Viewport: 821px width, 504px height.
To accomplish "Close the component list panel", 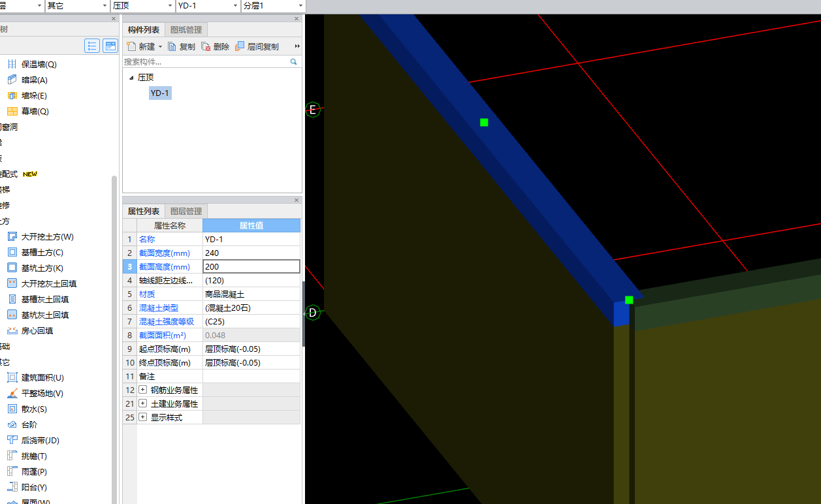I will pyautogui.click(x=297, y=18).
